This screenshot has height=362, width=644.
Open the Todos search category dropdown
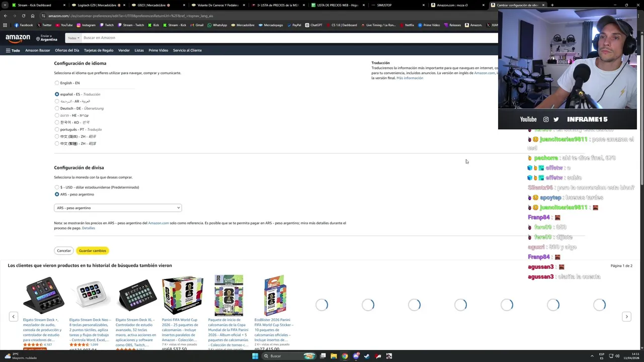tap(73, 38)
